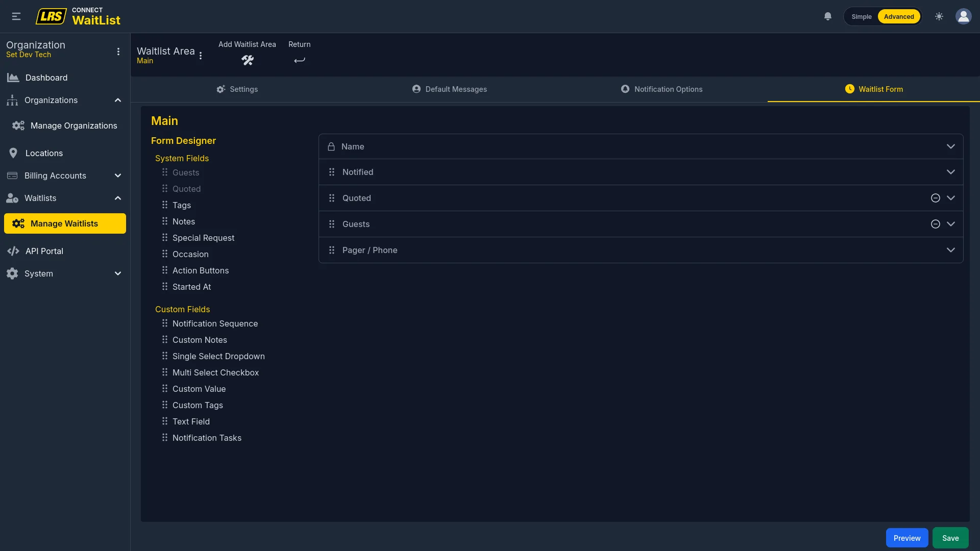This screenshot has height=551, width=980.
Task: Open the Notification Options tab
Action: pos(661,89)
